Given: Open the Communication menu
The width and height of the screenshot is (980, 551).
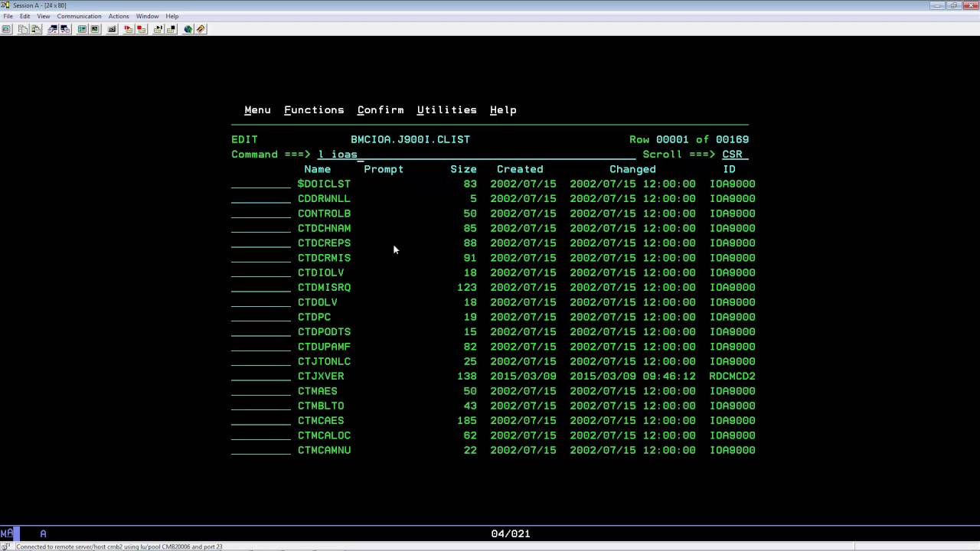Looking at the screenshot, I should tap(79, 16).
